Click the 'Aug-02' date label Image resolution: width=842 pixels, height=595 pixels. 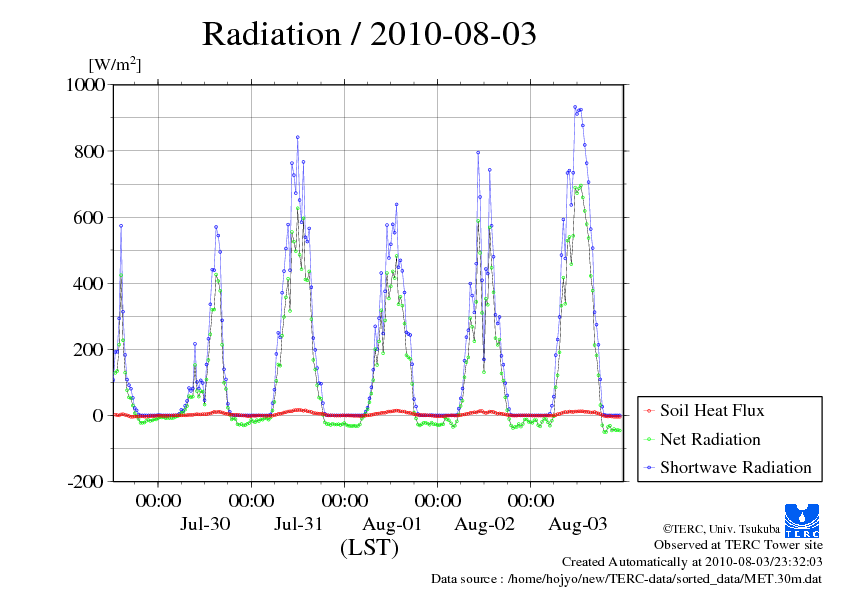pyautogui.click(x=484, y=524)
